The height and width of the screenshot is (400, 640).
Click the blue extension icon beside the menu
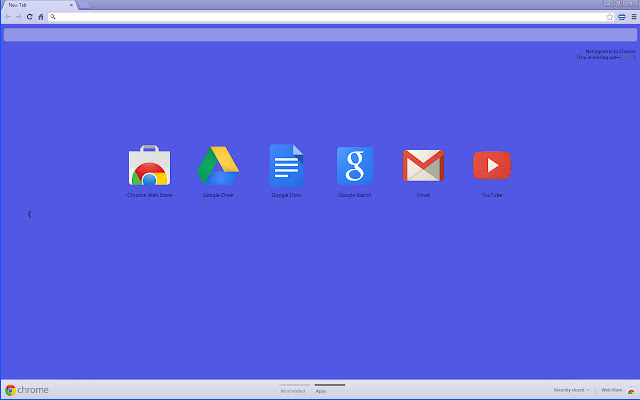[x=622, y=17]
